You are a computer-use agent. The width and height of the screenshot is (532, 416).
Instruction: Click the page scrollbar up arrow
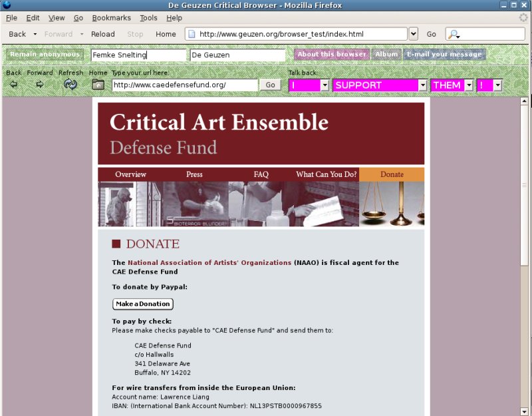pyautogui.click(x=524, y=101)
